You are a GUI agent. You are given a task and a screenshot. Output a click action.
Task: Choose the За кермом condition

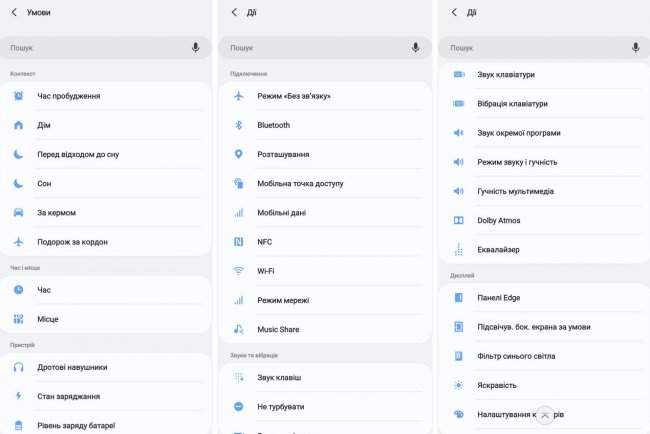pos(56,213)
